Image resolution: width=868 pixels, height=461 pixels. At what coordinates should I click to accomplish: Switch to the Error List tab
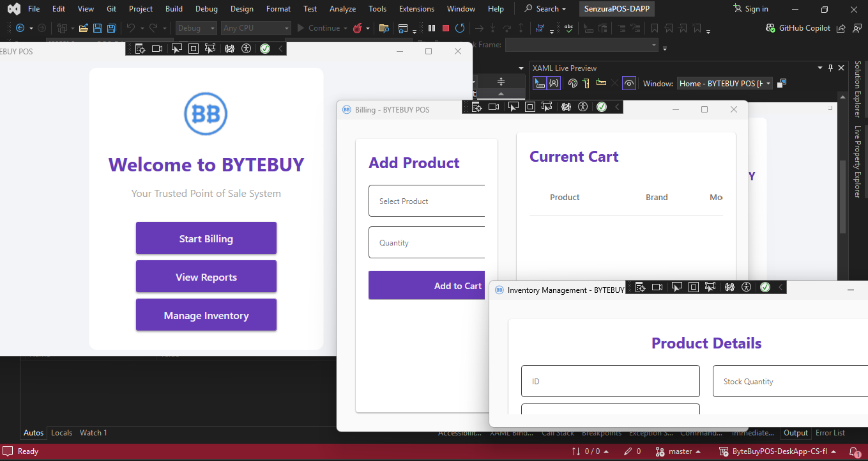point(830,433)
